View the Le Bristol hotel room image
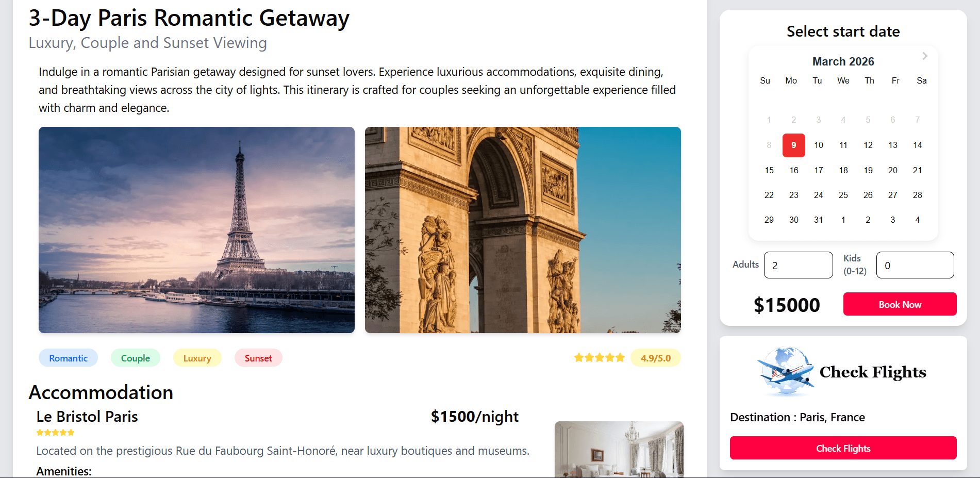 (x=619, y=449)
